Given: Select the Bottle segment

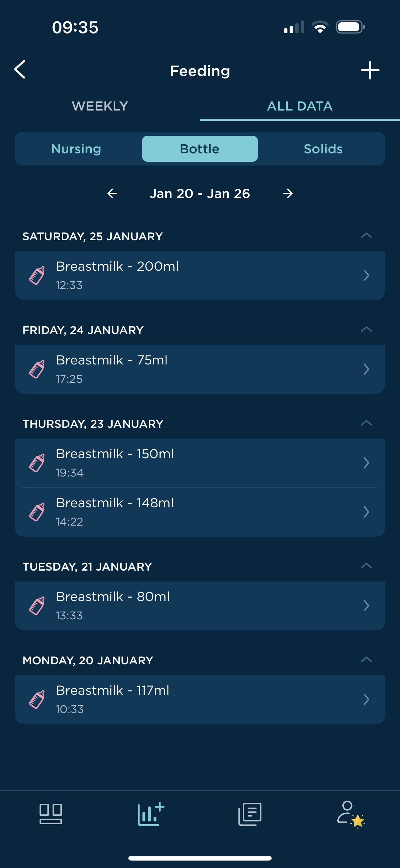Looking at the screenshot, I should [200, 149].
